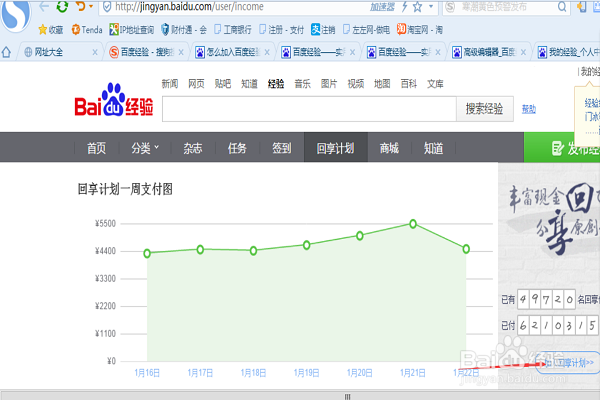Click the 地图 link above search
The height and width of the screenshot is (400, 600).
(x=382, y=83)
